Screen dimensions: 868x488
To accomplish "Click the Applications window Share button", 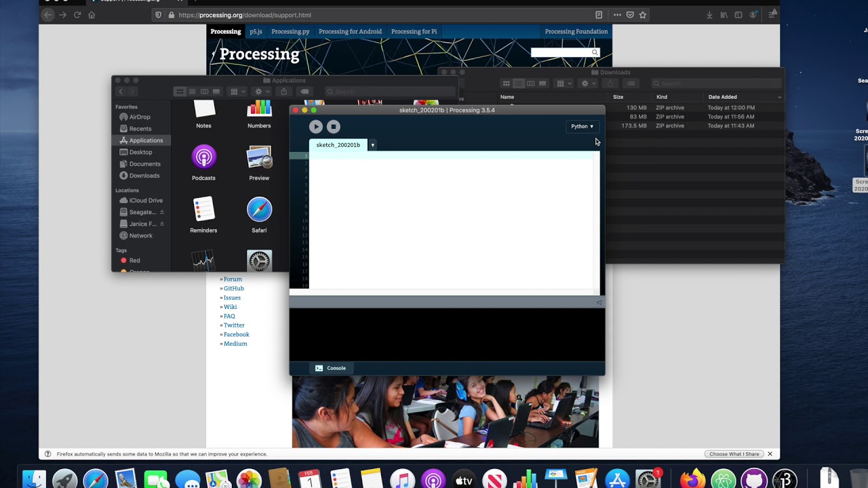I will (x=284, y=91).
